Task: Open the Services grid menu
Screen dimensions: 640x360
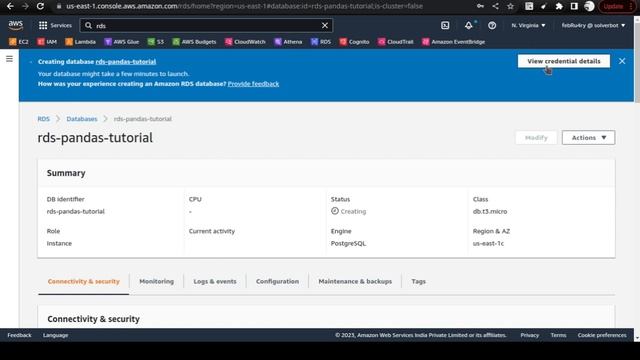Action: click(55, 25)
